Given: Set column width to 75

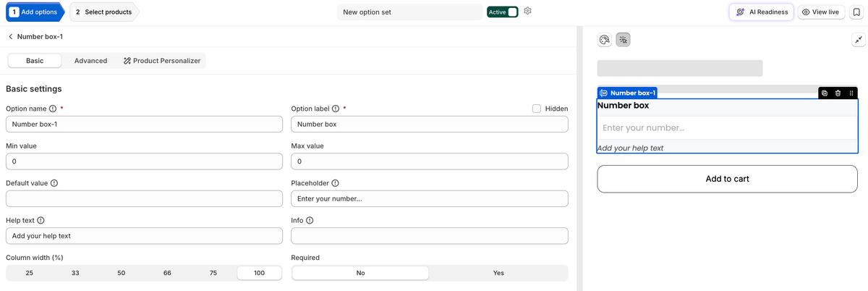Looking at the screenshot, I should click(x=213, y=273).
